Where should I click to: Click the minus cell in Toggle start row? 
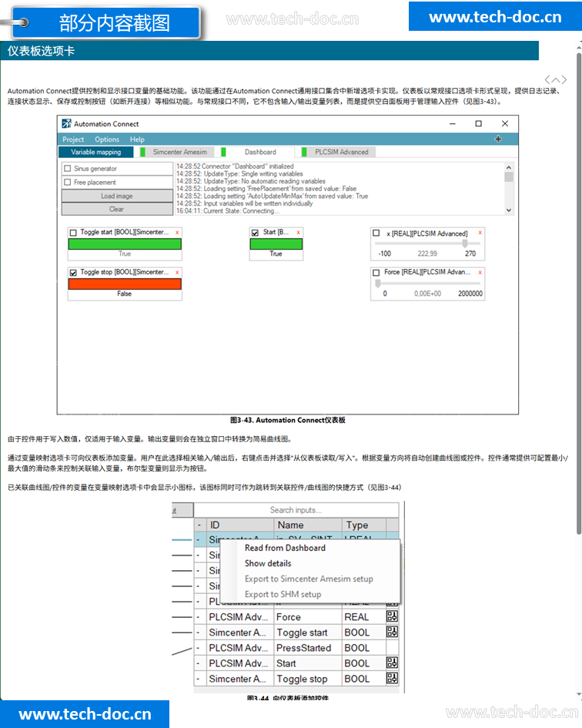pos(199,632)
